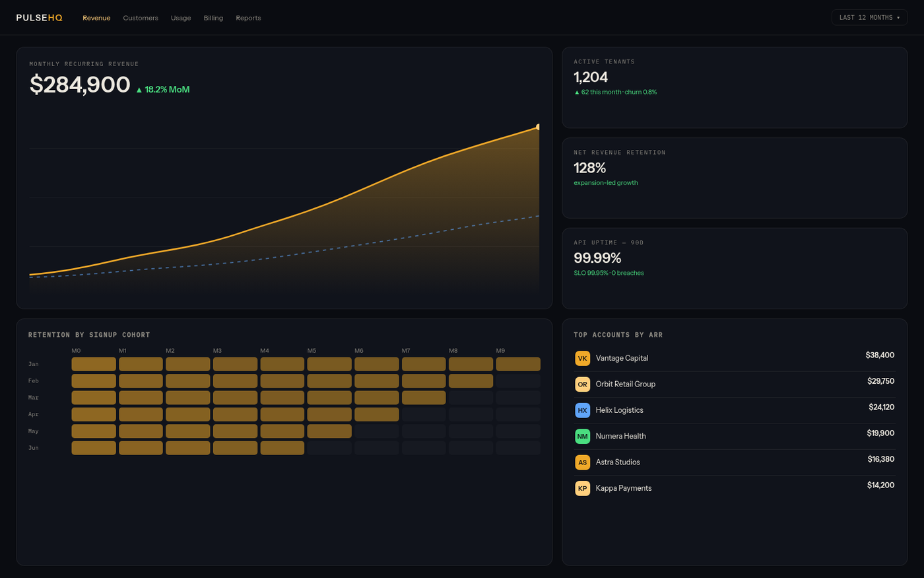Click the $19,900 ARR value
The width and height of the screenshot is (924, 578).
coord(880,433)
